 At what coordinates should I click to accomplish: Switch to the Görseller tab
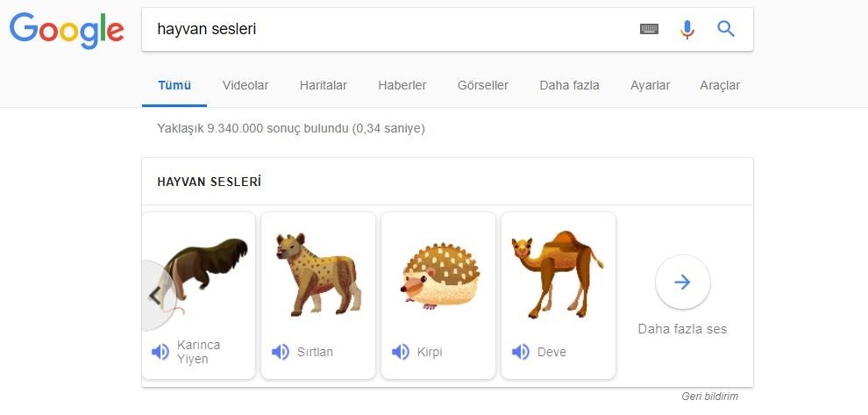(x=483, y=85)
